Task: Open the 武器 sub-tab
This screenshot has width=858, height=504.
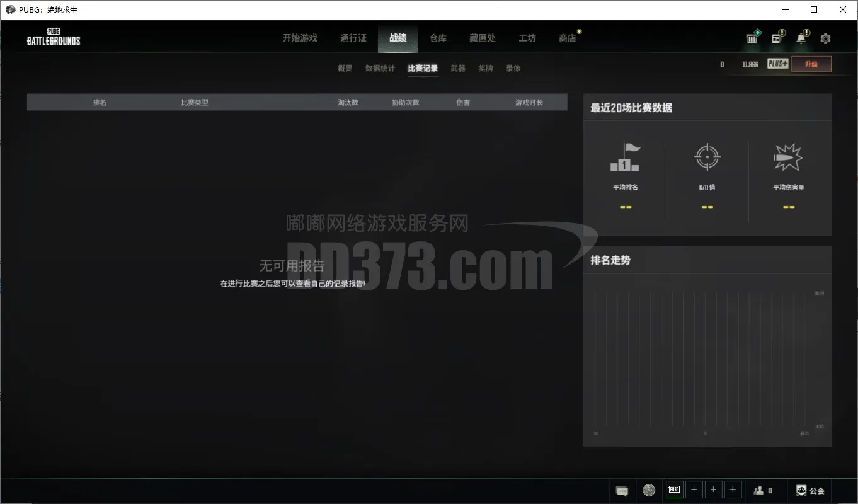Action: click(x=458, y=68)
